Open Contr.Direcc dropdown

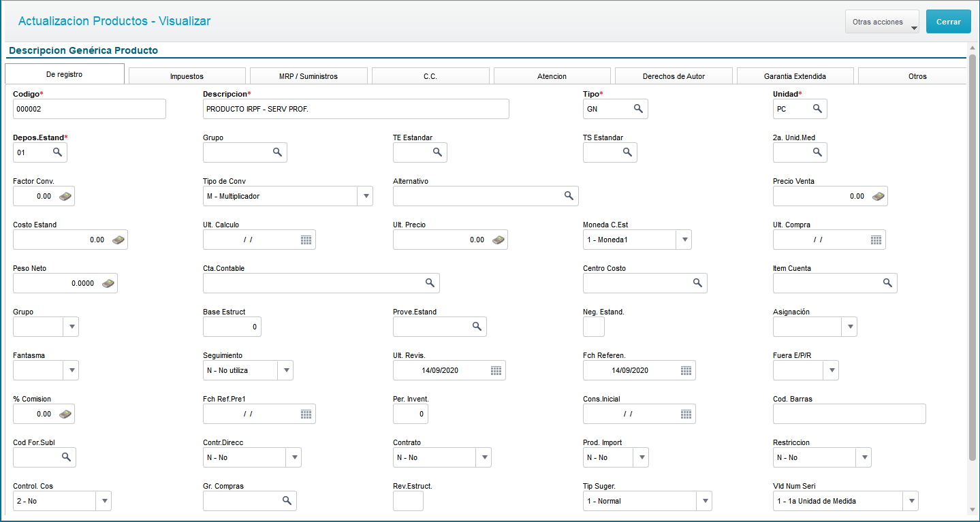click(x=294, y=457)
